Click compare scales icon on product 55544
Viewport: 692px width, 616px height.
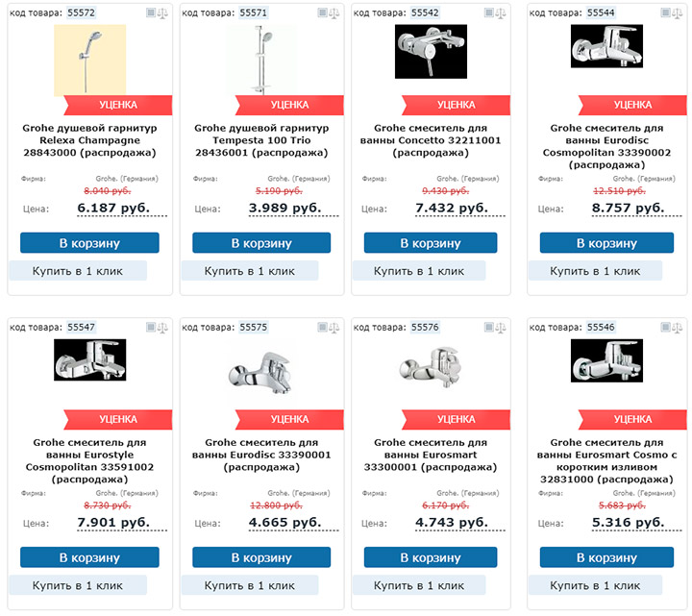coord(677,13)
